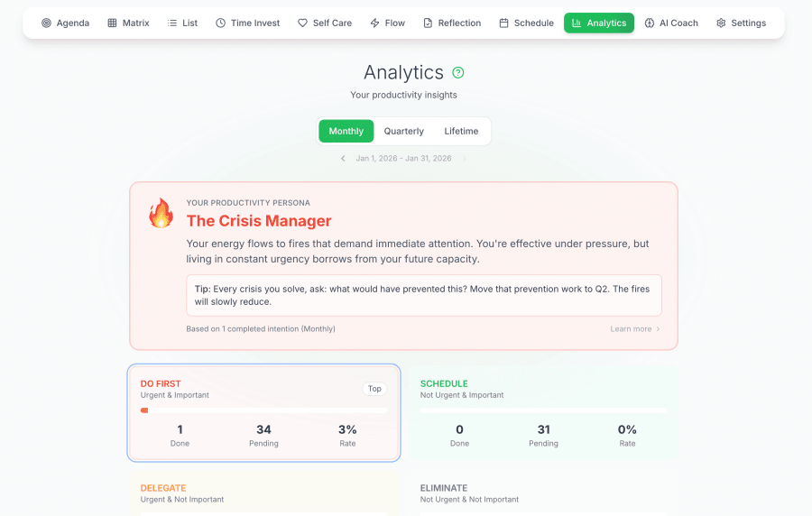Screen dimensions: 812x516
Task: Click the Matrix grid icon
Action: [112, 23]
